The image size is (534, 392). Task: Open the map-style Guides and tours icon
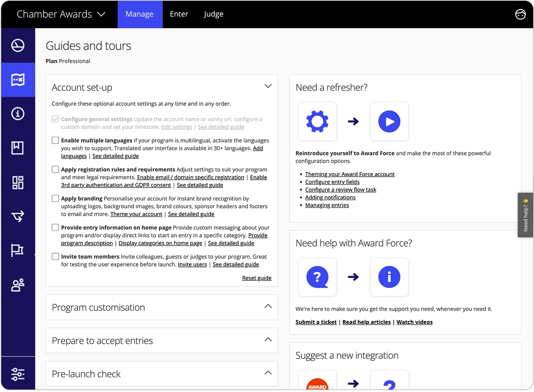tap(17, 79)
